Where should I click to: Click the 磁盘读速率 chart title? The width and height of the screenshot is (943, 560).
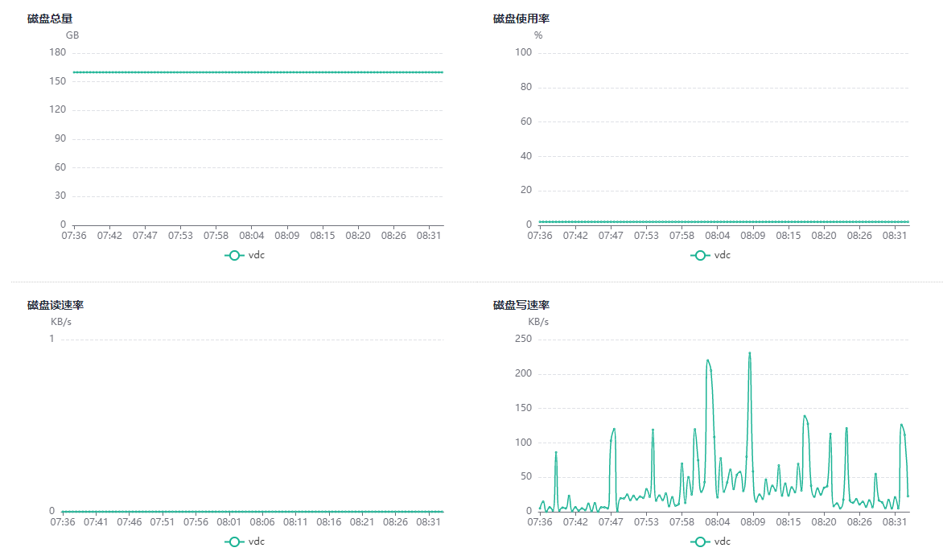point(56,305)
